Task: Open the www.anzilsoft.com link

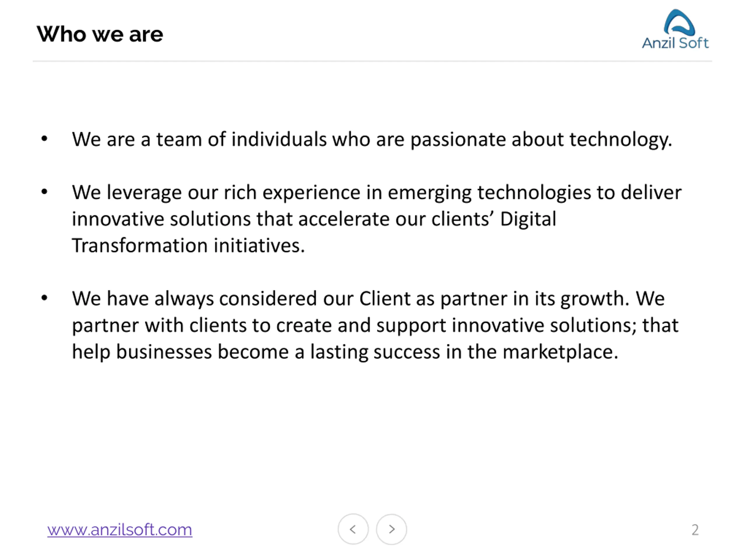Action: pos(120,529)
